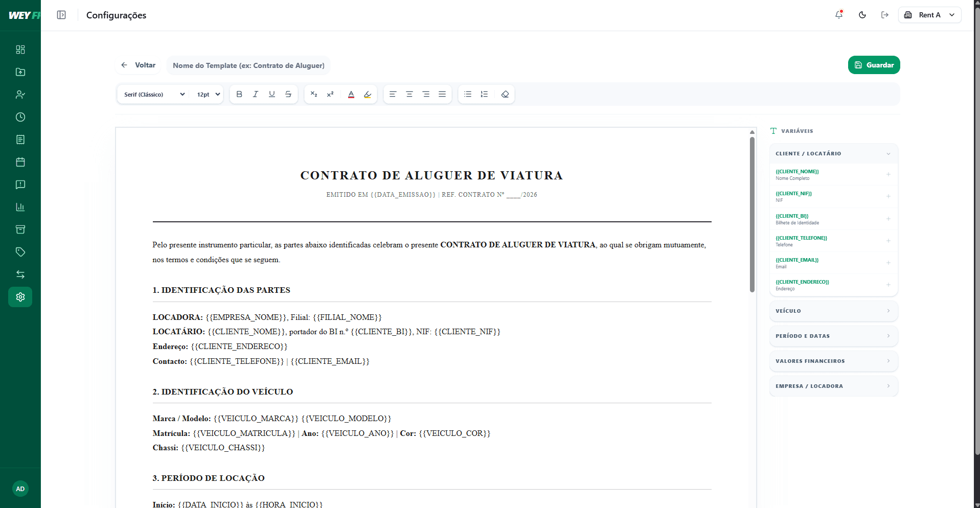Open the Rent A company dropdown
Screen dimensions: 980x508
click(x=929, y=15)
